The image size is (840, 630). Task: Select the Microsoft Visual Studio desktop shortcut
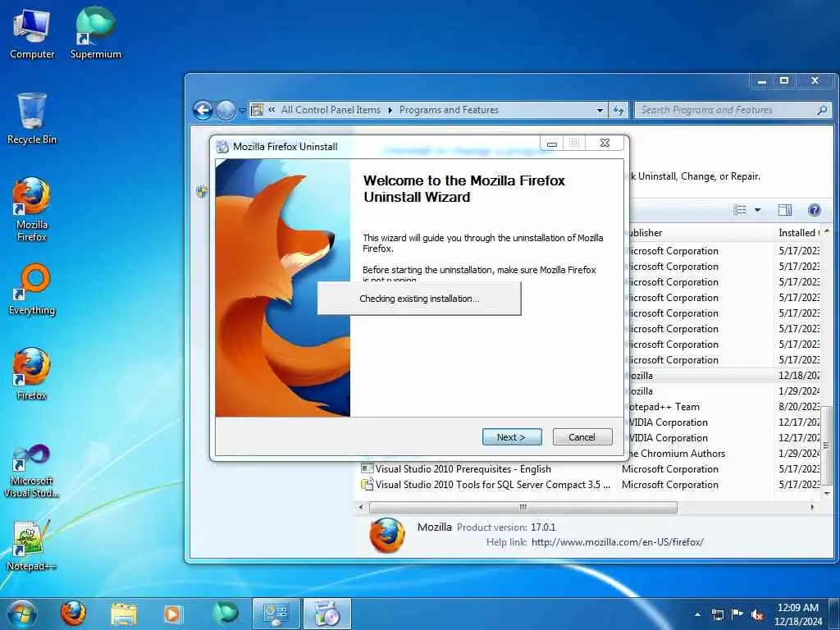[32, 472]
